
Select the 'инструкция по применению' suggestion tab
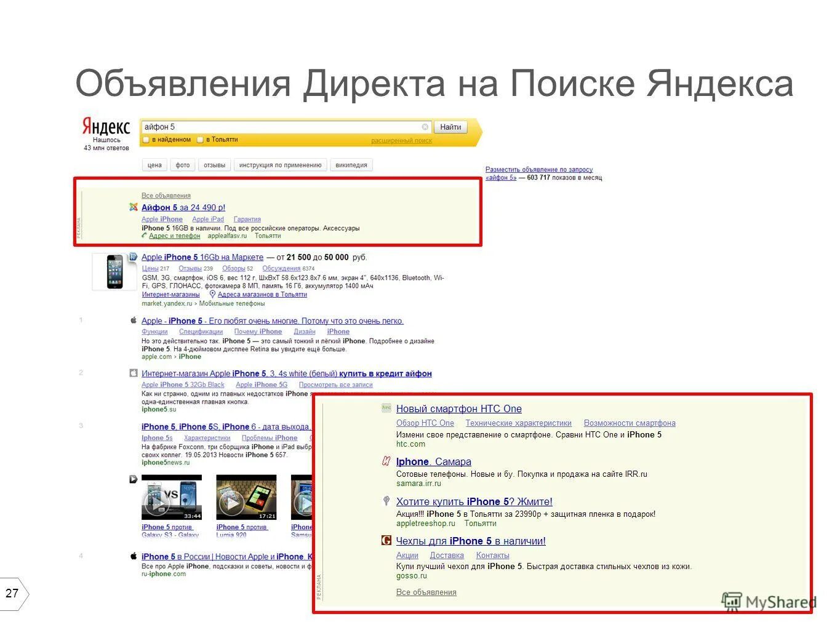click(280, 165)
